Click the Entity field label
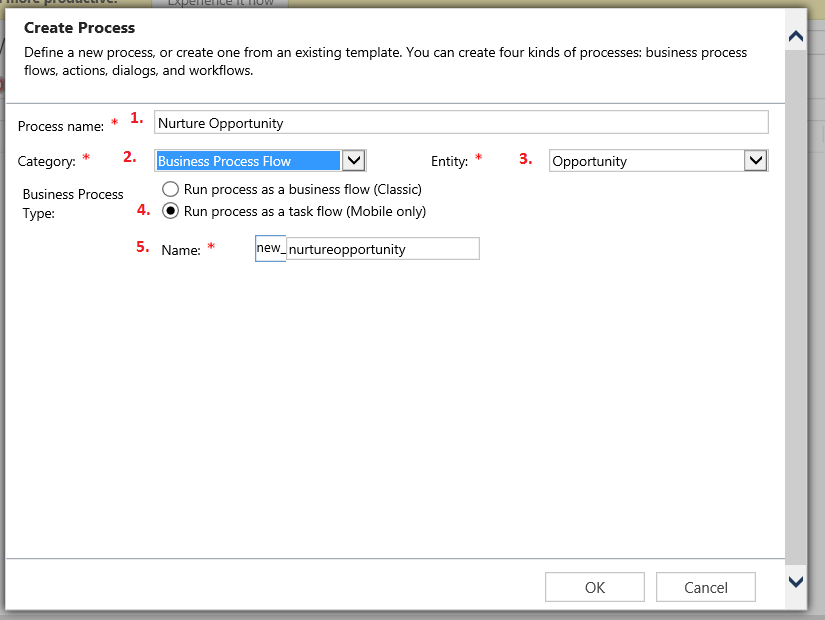 [449, 161]
